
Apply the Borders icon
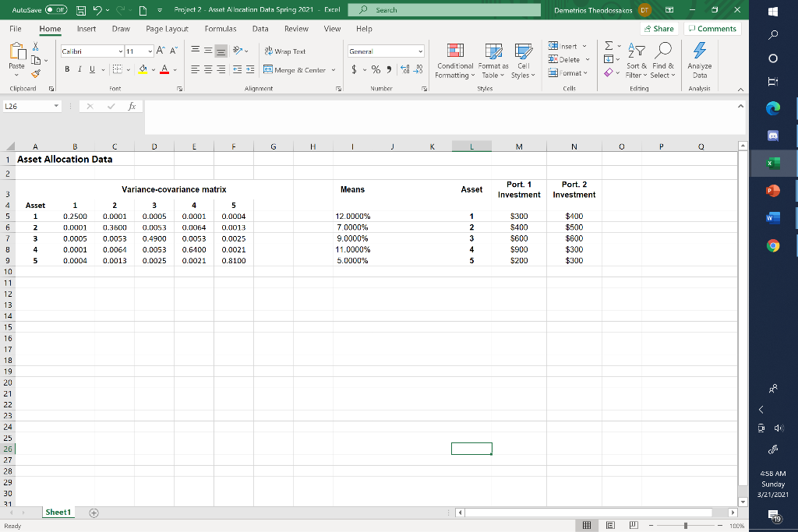point(117,69)
